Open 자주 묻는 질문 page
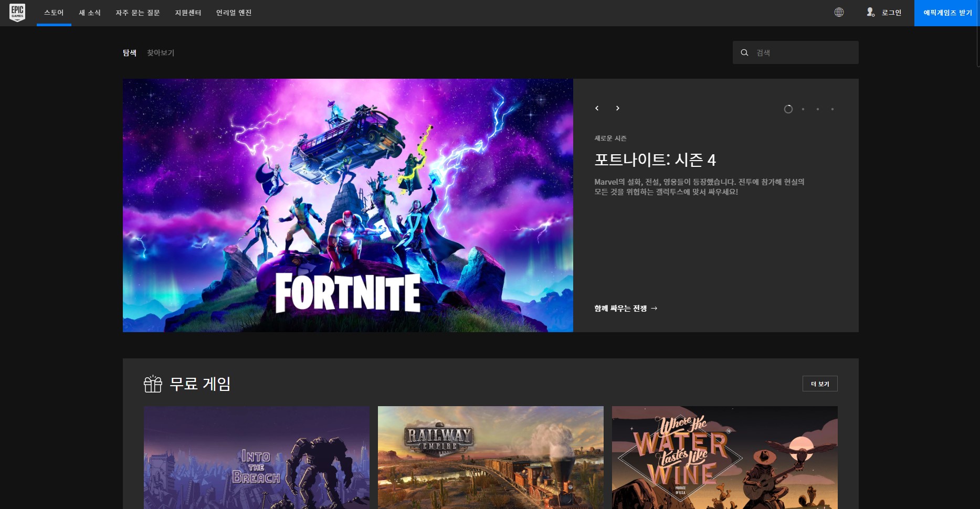This screenshot has width=980, height=509. pyautogui.click(x=138, y=13)
